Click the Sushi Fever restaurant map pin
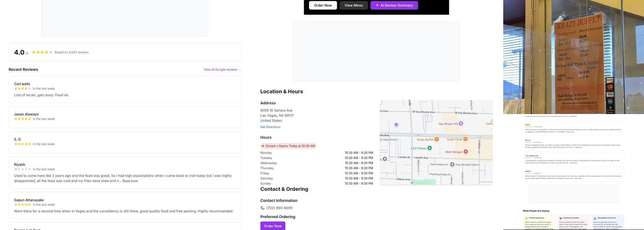Viewport: 644px width, 230px height. [x=466, y=139]
